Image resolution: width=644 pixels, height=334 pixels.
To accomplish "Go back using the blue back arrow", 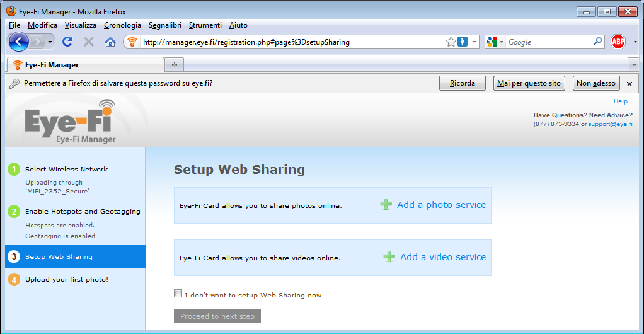I will point(18,42).
